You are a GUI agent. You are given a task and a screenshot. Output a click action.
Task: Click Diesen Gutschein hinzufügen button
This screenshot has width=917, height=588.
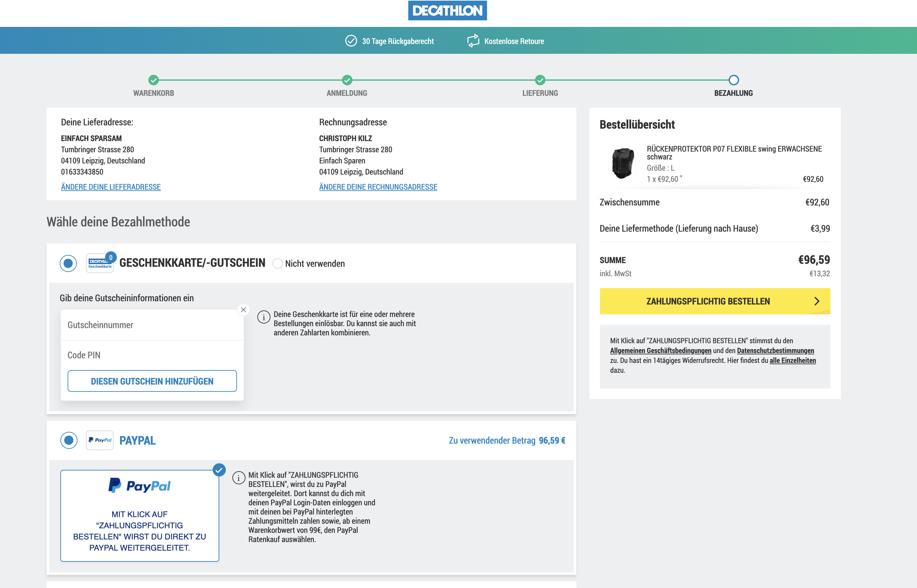coord(152,381)
